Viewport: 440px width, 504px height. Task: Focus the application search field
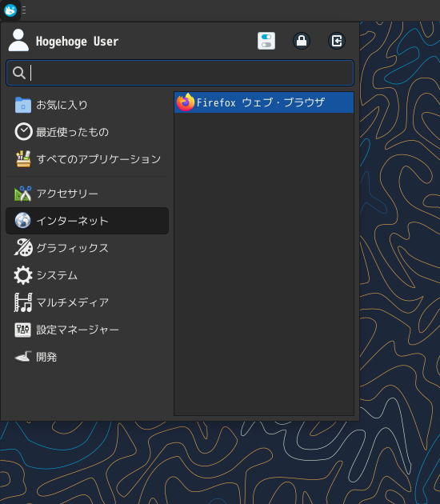180,73
